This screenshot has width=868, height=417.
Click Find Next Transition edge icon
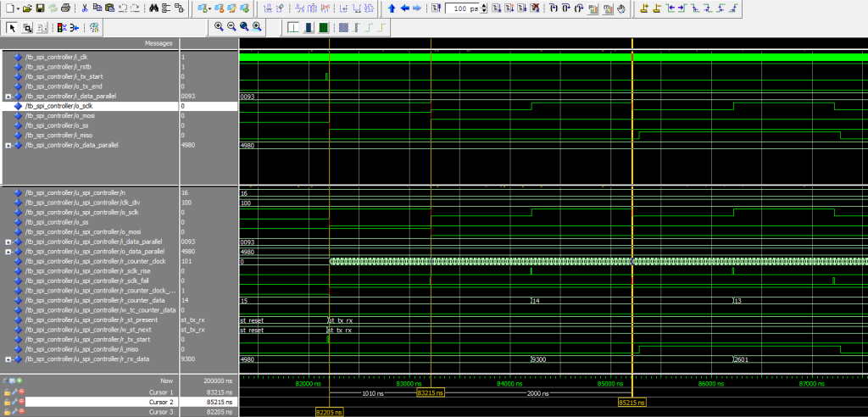tap(683, 8)
